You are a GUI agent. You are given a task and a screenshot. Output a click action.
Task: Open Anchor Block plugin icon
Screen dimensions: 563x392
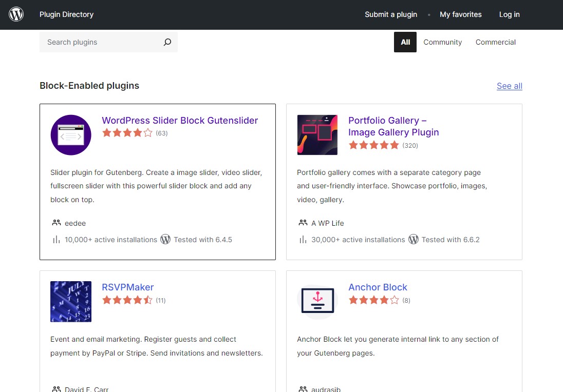click(x=317, y=302)
